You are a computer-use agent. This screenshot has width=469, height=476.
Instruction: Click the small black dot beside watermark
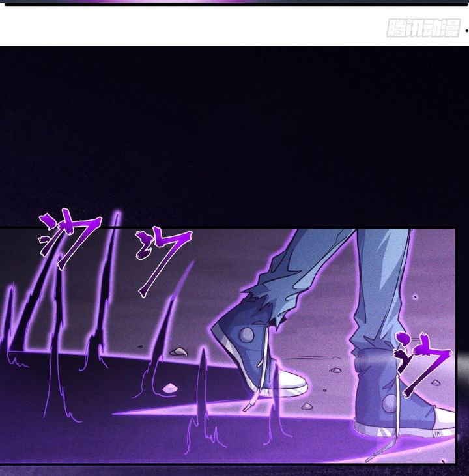pos(467,31)
